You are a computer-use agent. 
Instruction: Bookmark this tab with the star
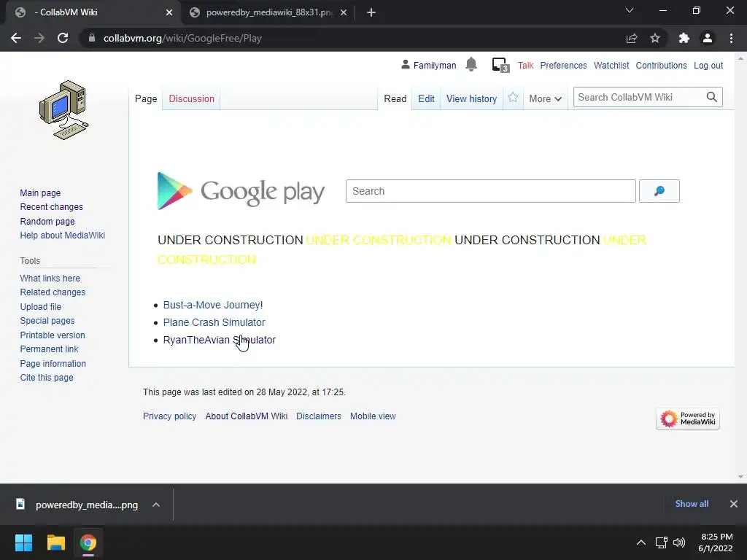655,38
